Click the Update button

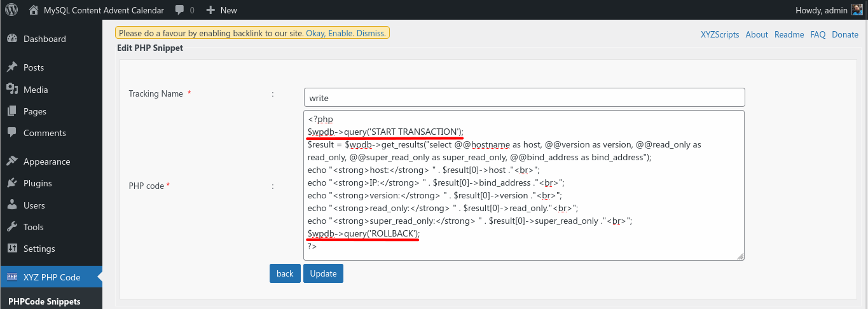tap(323, 273)
